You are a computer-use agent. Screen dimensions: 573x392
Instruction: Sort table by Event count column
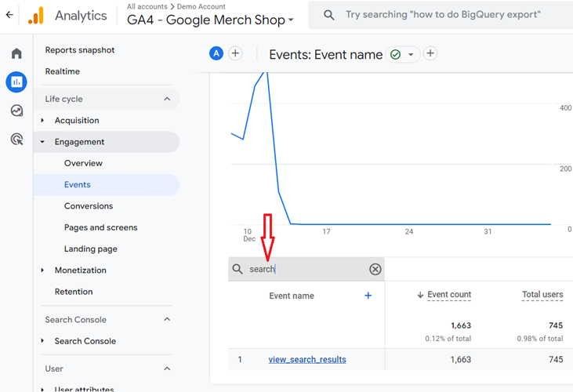click(x=448, y=295)
